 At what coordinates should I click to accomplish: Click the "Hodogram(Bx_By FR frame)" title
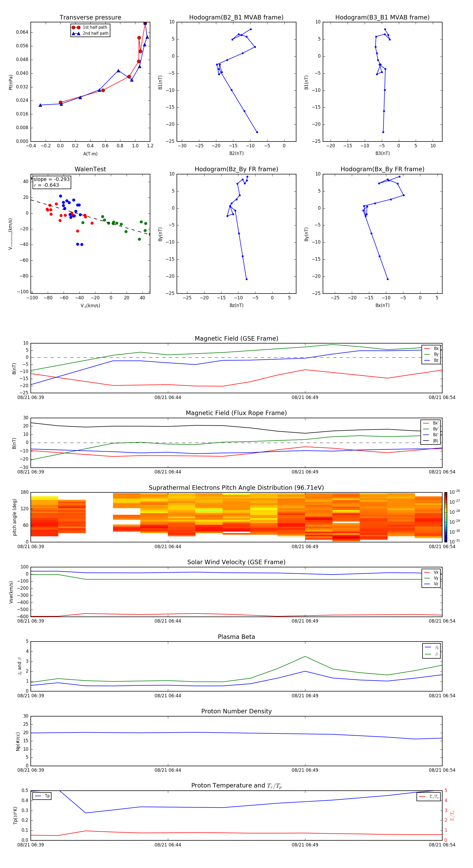[x=382, y=169]
